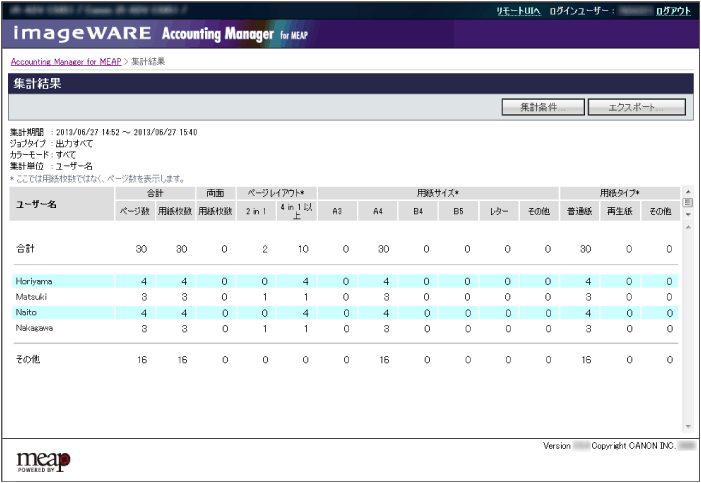Click the header scrollbar thumb
The image size is (701, 483).
click(x=687, y=202)
